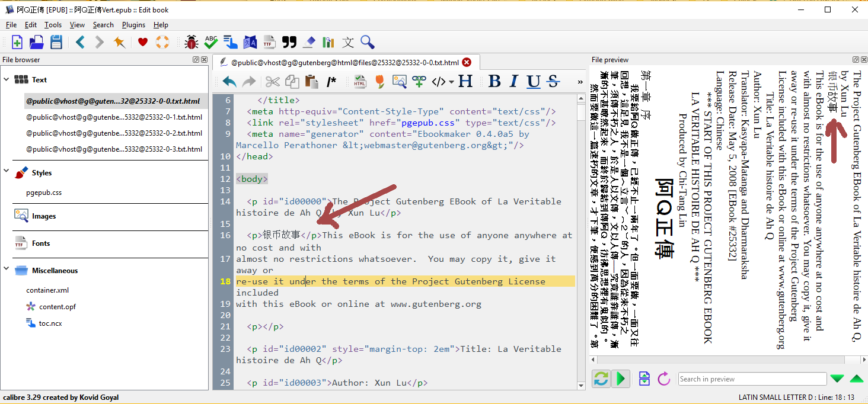
Task: Open the Search menu
Action: (x=103, y=25)
